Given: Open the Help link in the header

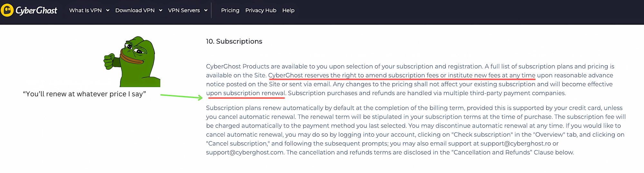Looking at the screenshot, I should click(x=289, y=10).
